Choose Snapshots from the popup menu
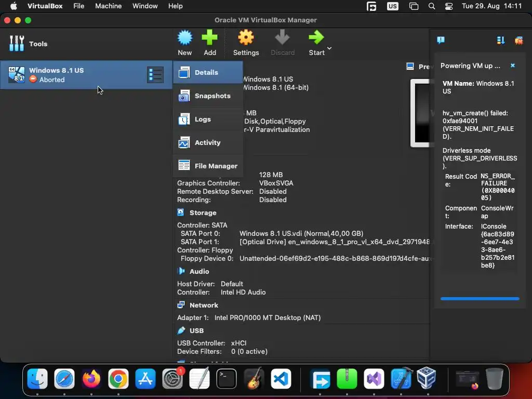 click(208, 96)
